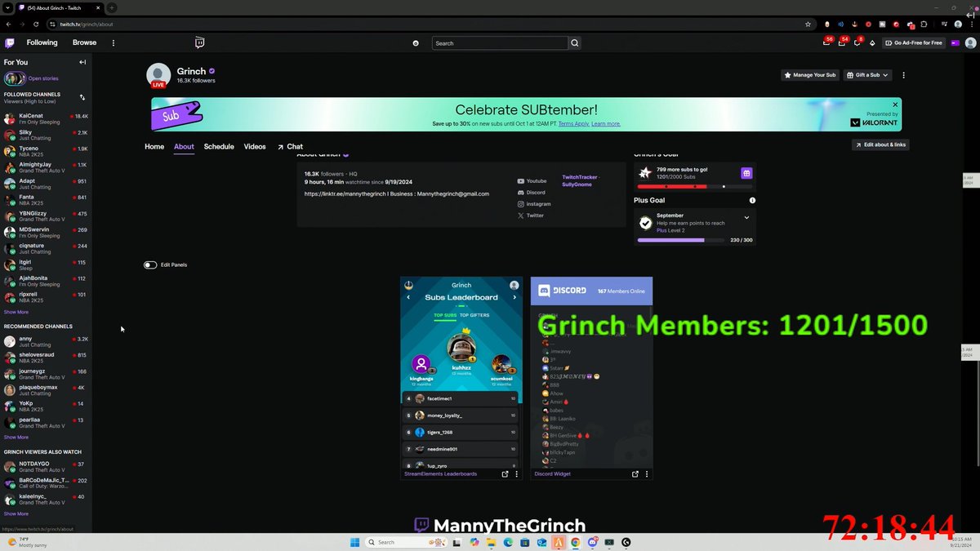Open the notifications inbox with badge 56

point(826,42)
